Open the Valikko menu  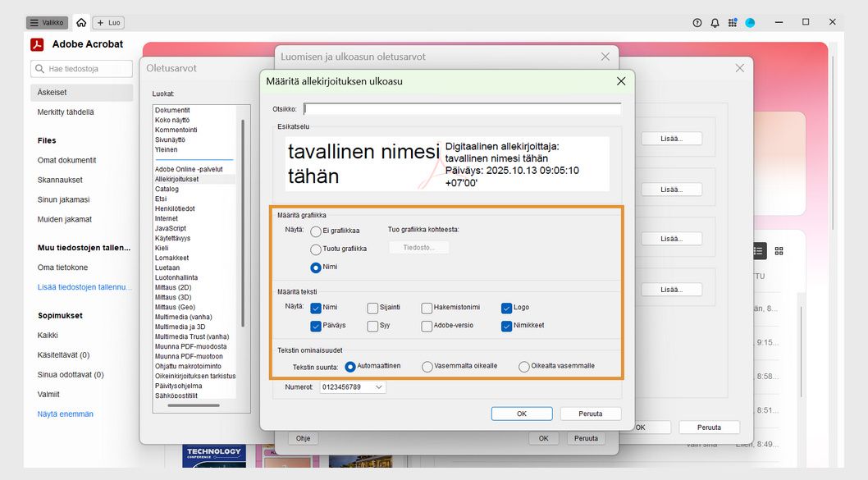click(46, 22)
